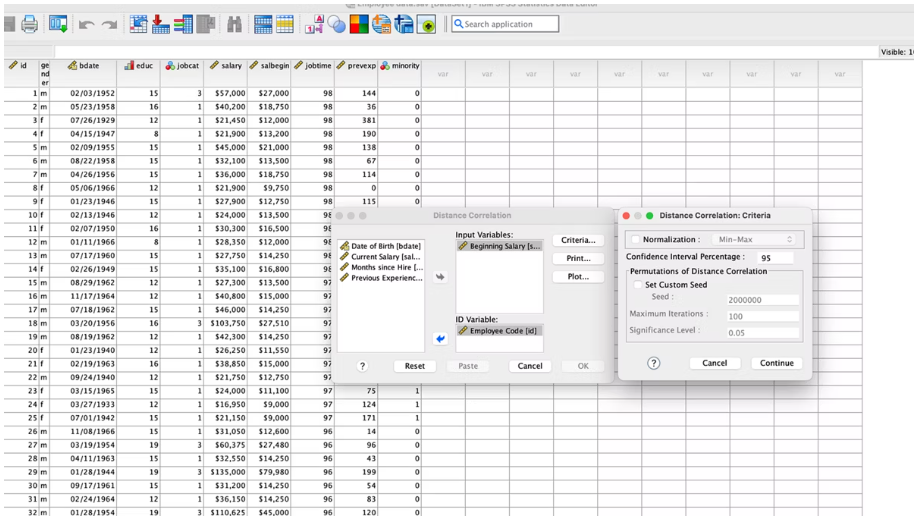The image size is (922, 531).
Task: Click the Redo arrow in toolbar
Action: [x=109, y=25]
